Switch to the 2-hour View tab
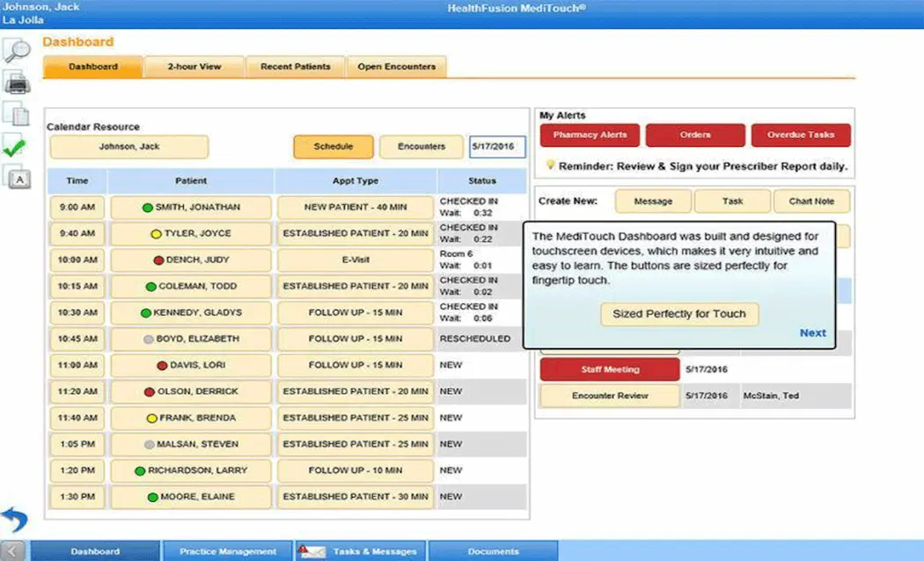Screen dimensions: 924x561 [194, 66]
